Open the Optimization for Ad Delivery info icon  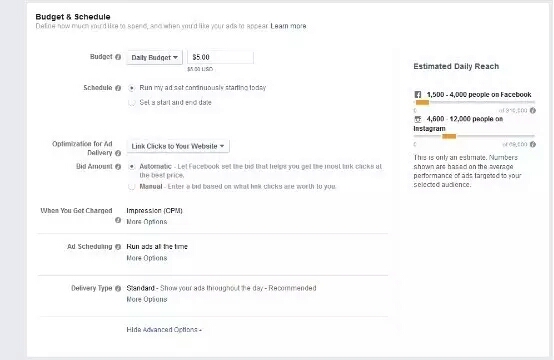click(118, 153)
